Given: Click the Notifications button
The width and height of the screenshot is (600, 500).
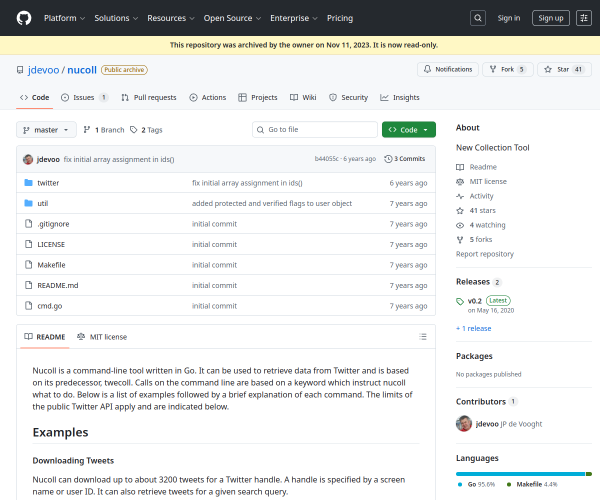Looking at the screenshot, I should coord(448,69).
